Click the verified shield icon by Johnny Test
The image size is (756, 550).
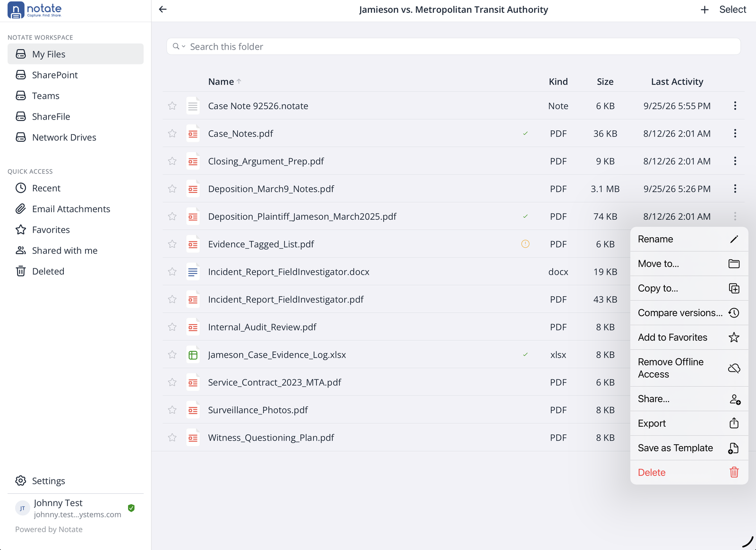pos(131,508)
